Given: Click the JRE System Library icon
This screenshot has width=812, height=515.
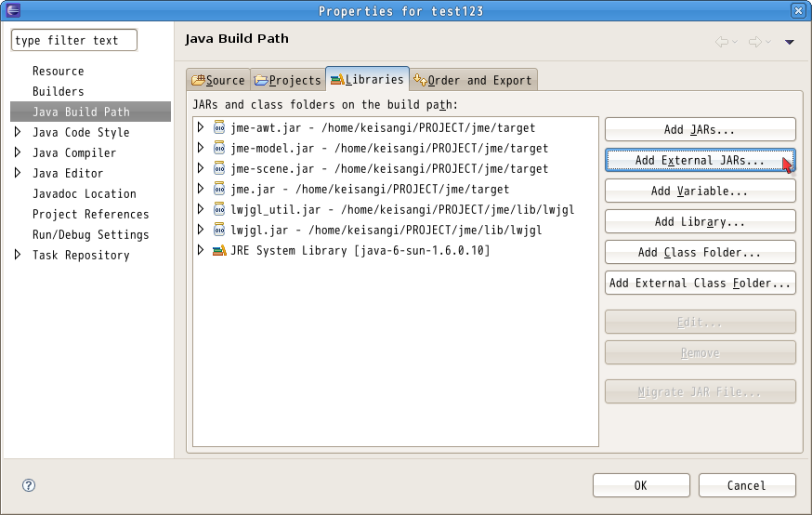Looking at the screenshot, I should click(219, 250).
